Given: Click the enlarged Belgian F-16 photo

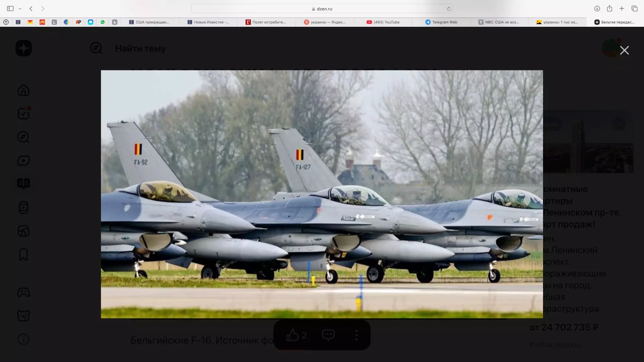Looking at the screenshot, I should 322,194.
